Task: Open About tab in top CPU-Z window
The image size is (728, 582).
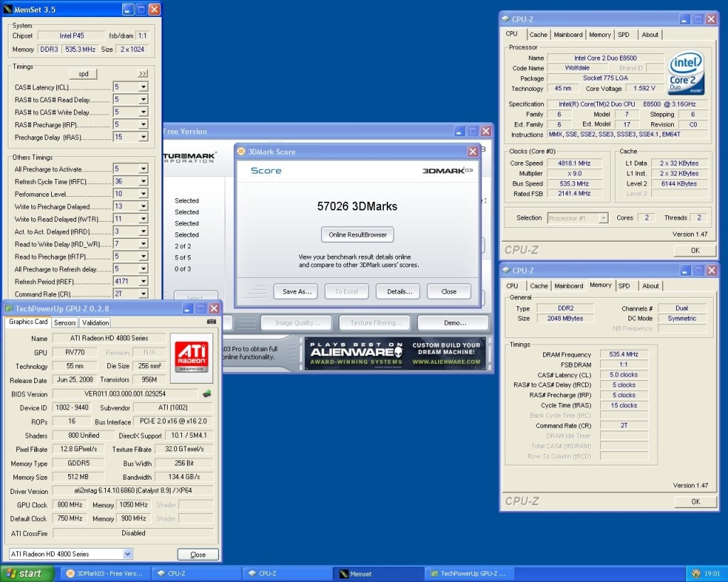Action: pos(650,35)
